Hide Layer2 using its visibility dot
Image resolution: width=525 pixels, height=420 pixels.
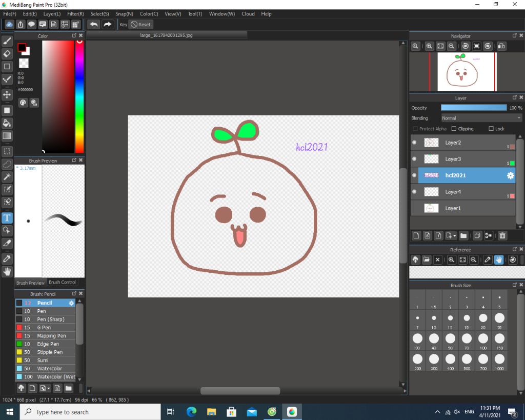[x=414, y=143]
